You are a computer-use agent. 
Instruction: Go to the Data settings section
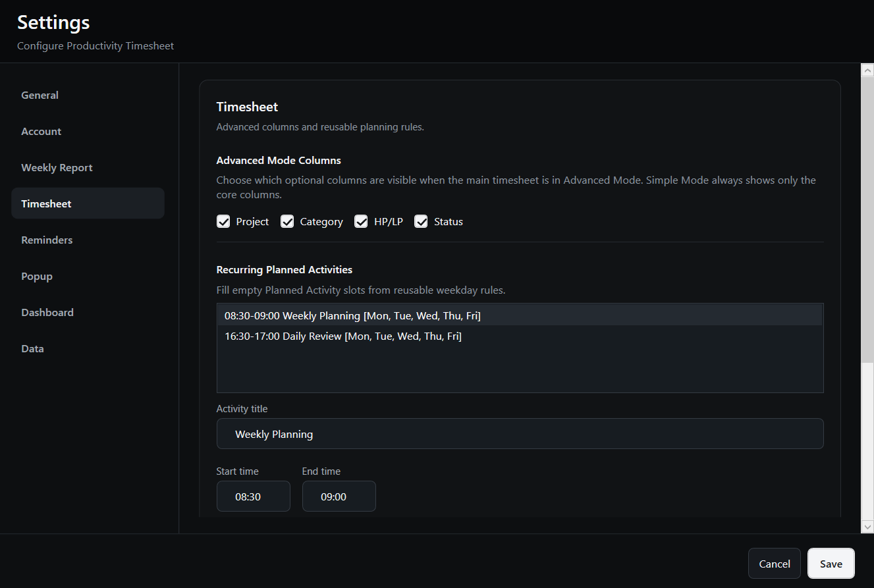coord(88,348)
